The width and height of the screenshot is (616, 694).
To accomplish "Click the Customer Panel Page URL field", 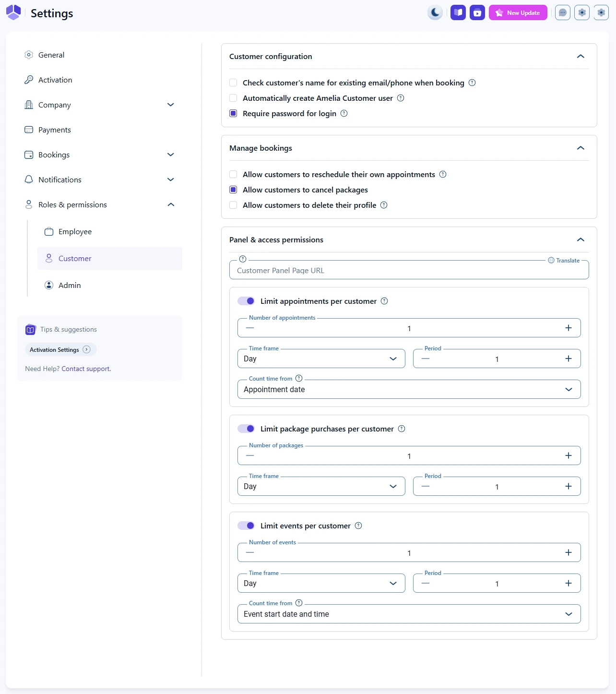I will tap(409, 271).
